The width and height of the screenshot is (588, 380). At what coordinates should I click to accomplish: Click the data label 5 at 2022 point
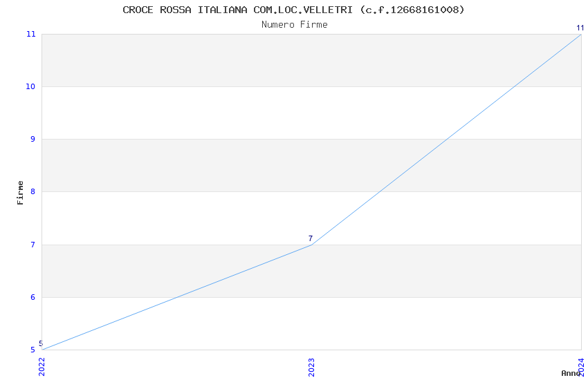click(41, 343)
